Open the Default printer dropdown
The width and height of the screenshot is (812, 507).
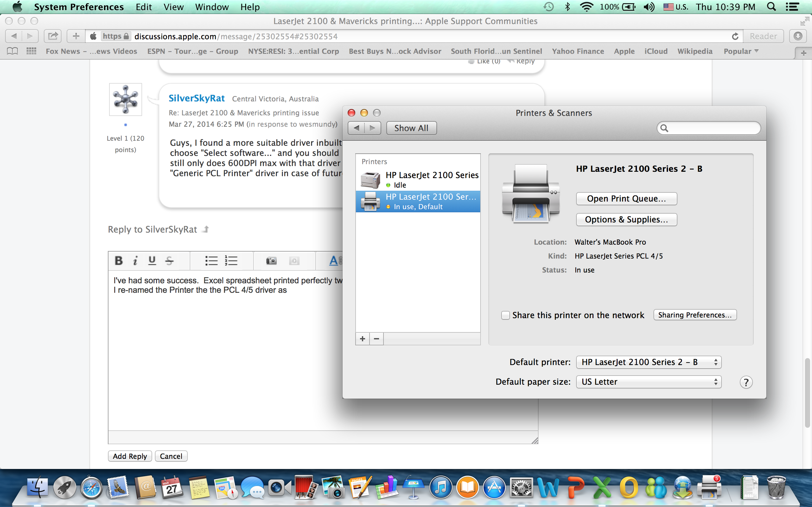click(649, 362)
